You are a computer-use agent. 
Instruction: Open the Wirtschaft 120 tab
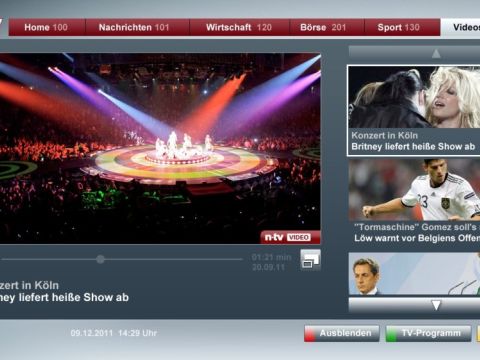pyautogui.click(x=239, y=27)
